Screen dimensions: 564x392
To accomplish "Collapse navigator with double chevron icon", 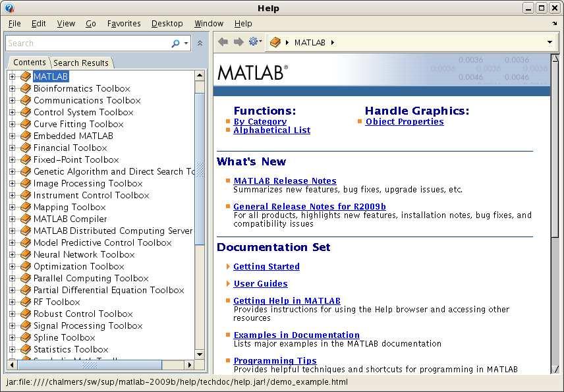I will (200, 43).
